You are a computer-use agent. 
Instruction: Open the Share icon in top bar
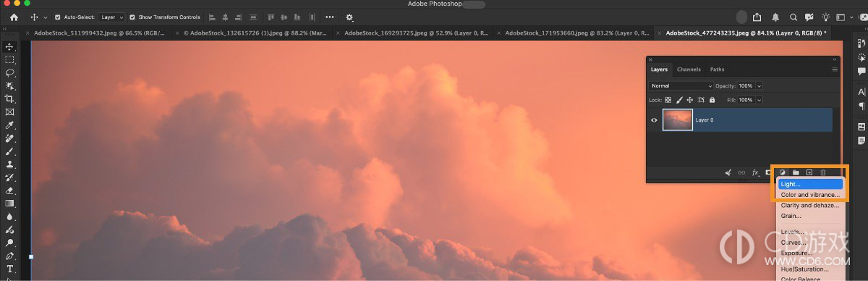point(757,17)
